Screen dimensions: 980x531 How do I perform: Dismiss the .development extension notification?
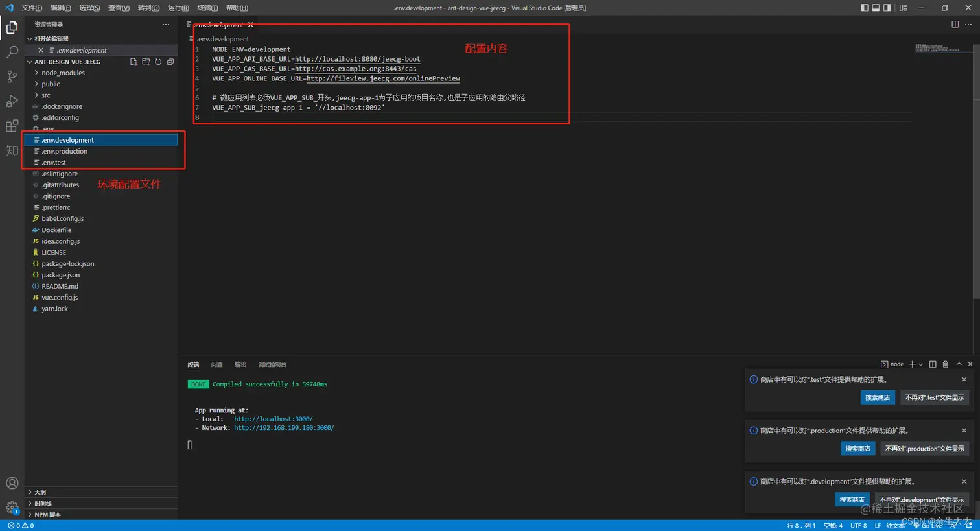click(964, 482)
